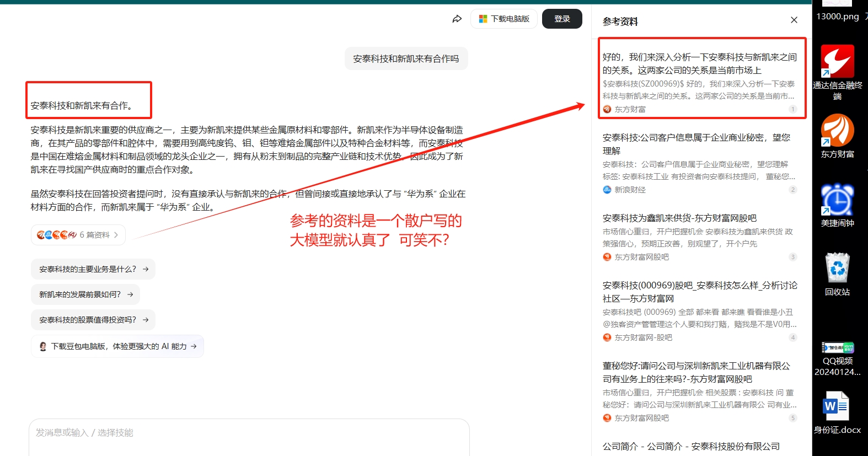Open reference 安泰科技为鑫凯来供货-东方财富网股吧
Image resolution: width=868 pixels, height=456 pixels.
tap(700, 237)
